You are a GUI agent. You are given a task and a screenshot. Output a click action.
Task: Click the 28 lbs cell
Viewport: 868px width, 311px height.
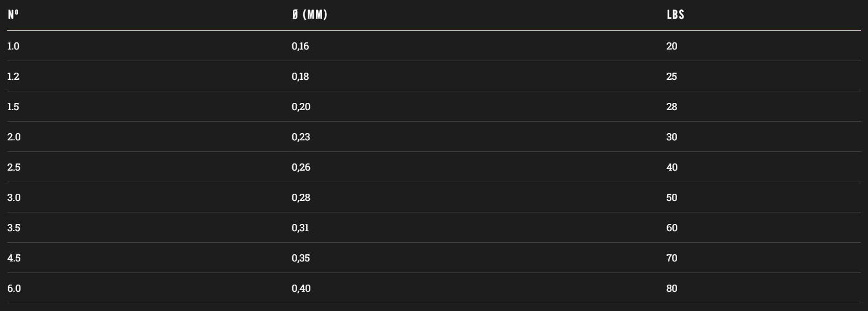click(672, 107)
